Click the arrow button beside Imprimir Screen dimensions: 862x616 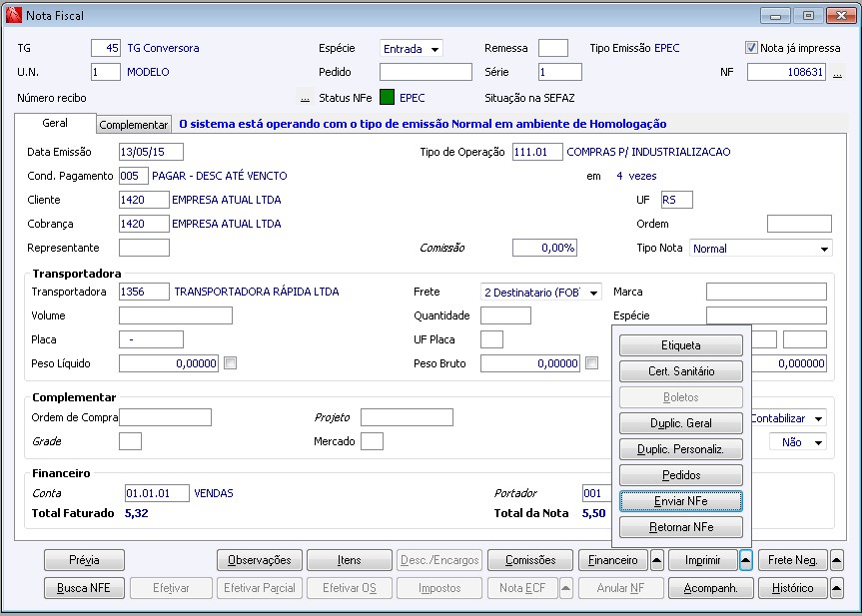click(745, 560)
